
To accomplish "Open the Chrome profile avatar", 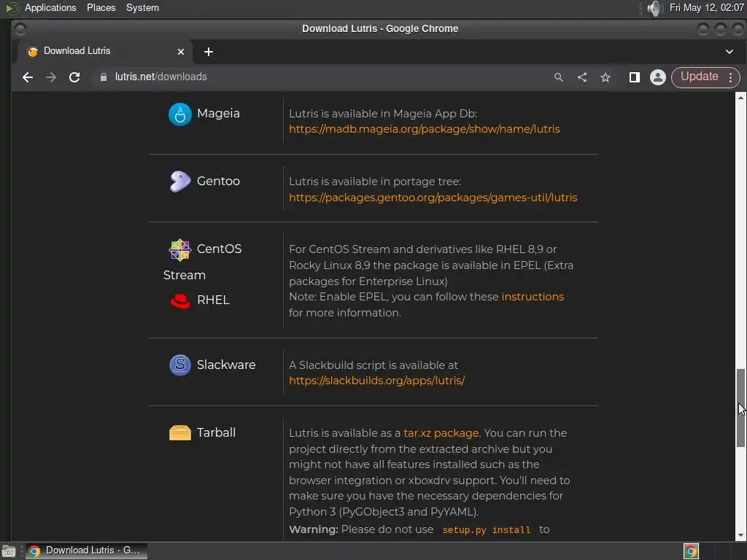I will click(657, 77).
